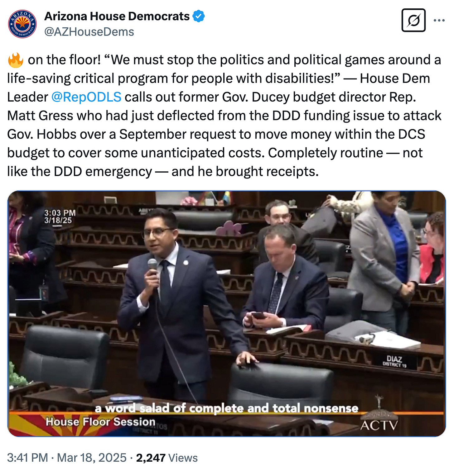
Task: Click the 3:03 PM 3/18/25 video timestamp overlay
Action: (x=60, y=217)
